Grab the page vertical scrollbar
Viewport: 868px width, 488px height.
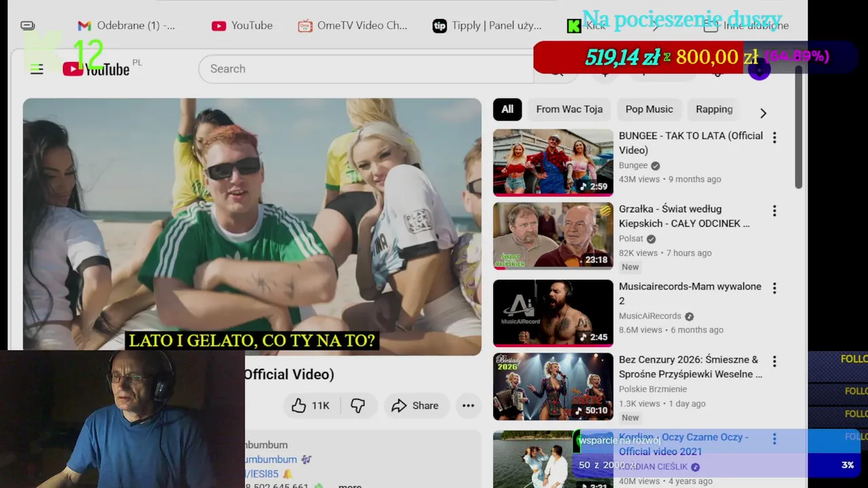pyautogui.click(x=799, y=129)
